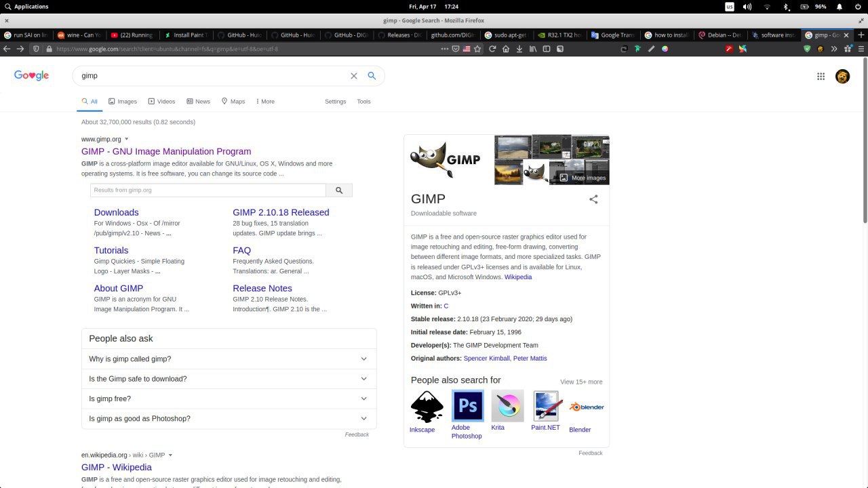This screenshot has height=488, width=868.
Task: Open the Inkscape related search thumbnail
Action: pyautogui.click(x=427, y=412)
